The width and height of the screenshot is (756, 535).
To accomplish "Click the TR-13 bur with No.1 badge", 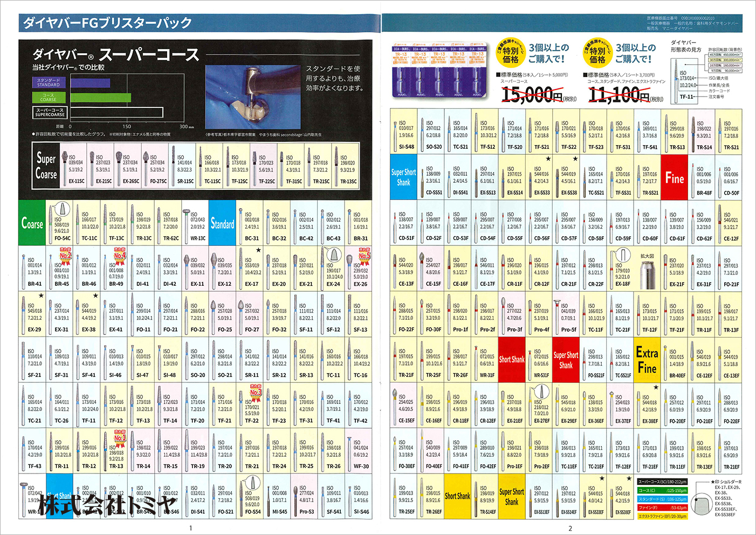I will pyautogui.click(x=115, y=451).
